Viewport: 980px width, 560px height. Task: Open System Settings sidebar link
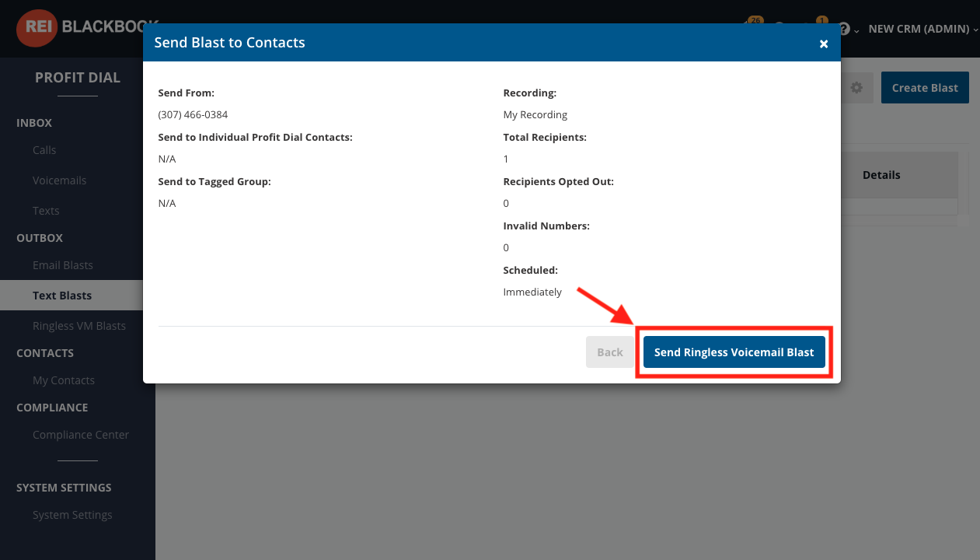pos(72,515)
